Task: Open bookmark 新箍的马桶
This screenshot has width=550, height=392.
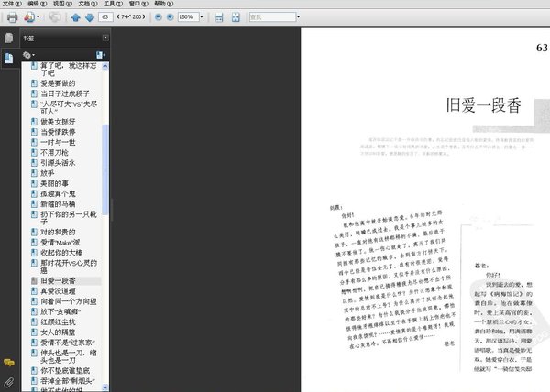Action: click(58, 204)
